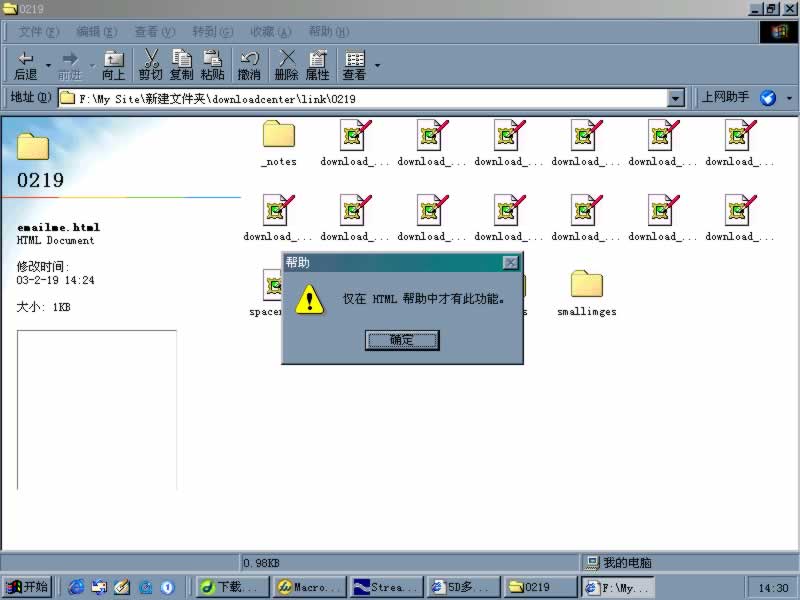The image size is (800, 600).
Task: Click the 复制 (Copy) toolbar icon
Action: pos(182,66)
